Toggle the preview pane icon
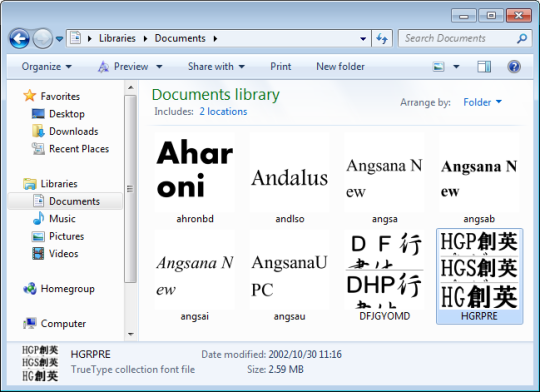Screen dimensions: 540x392 484,66
